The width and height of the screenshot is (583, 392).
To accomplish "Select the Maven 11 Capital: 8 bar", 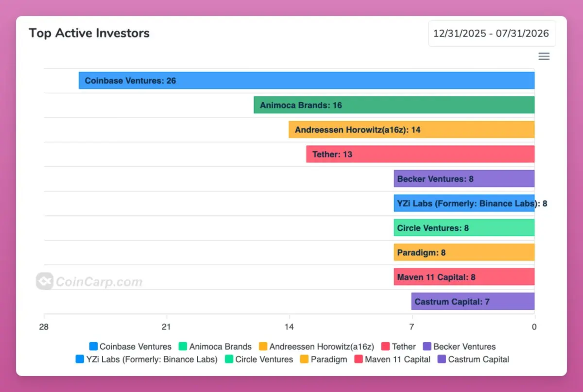I will pos(464,277).
